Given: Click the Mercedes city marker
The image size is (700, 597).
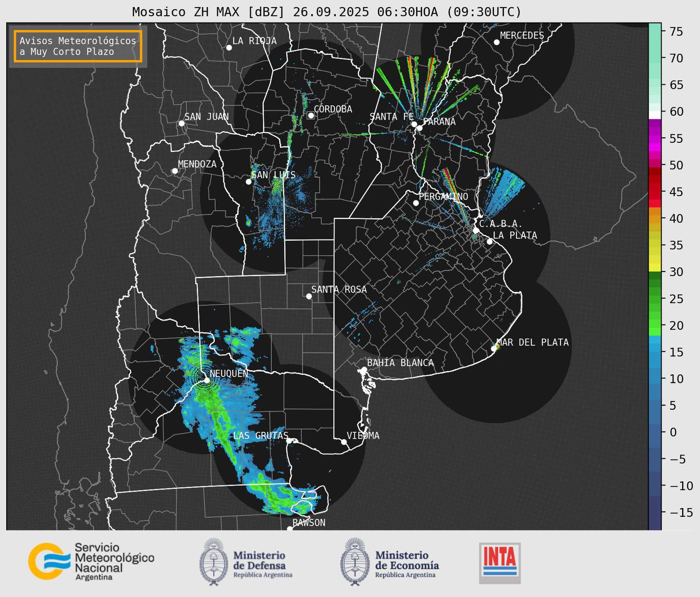Looking at the screenshot, I should pyautogui.click(x=497, y=42).
